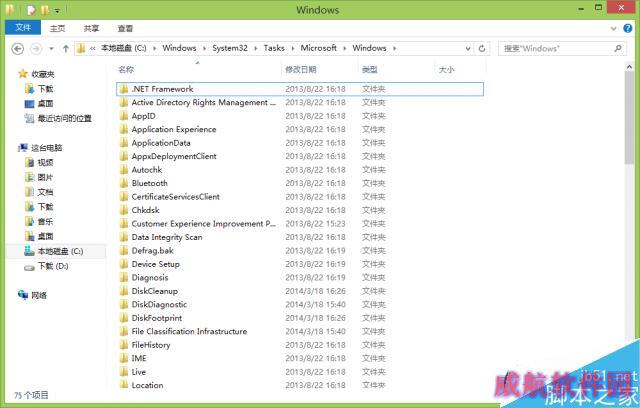Click the .NET Framework folder icon

click(124, 89)
